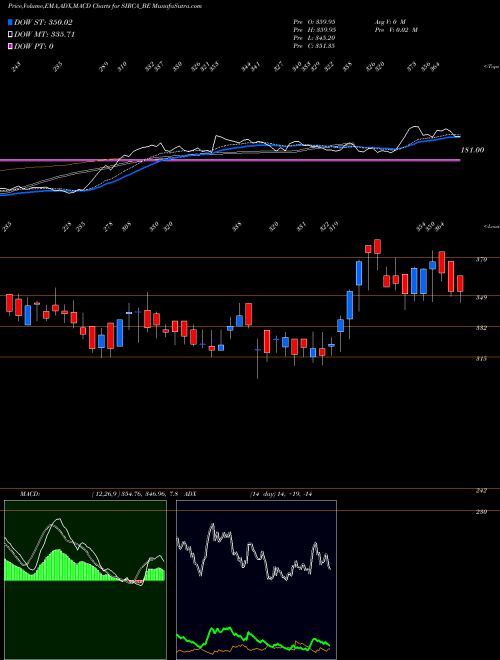Viewport: 500px width, 660px height.
Task: Click the Pre L: 345.20 value
Action: tap(314, 38)
